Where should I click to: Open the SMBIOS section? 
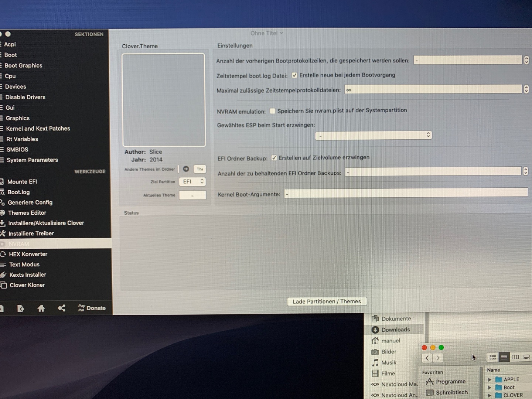coord(17,150)
